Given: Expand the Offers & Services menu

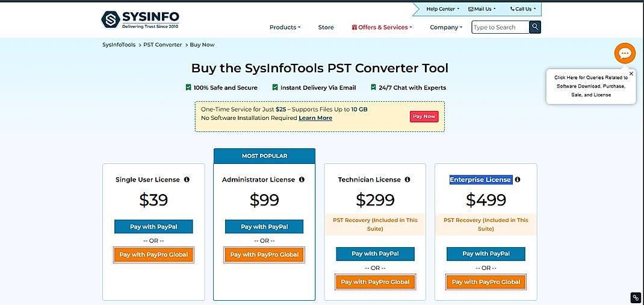Looking at the screenshot, I should 382,27.
